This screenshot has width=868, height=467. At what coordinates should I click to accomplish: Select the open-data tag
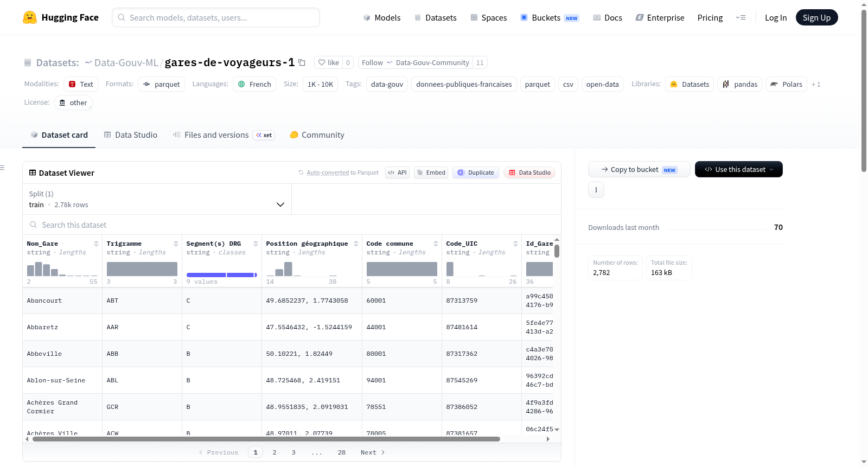click(x=602, y=84)
